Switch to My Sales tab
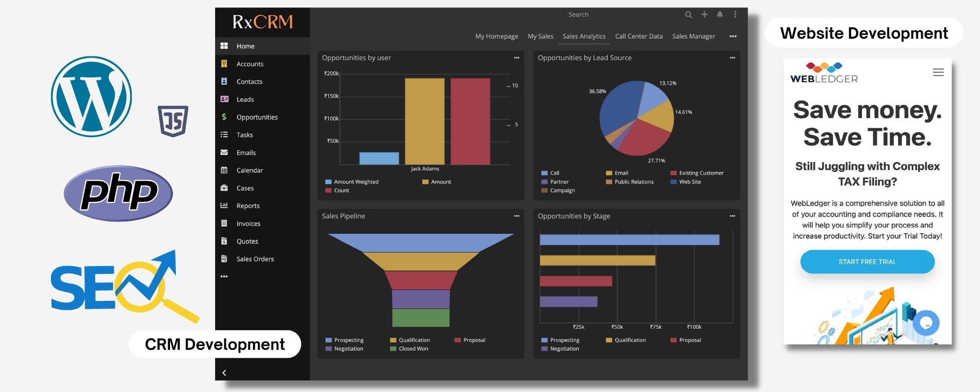 [x=540, y=36]
